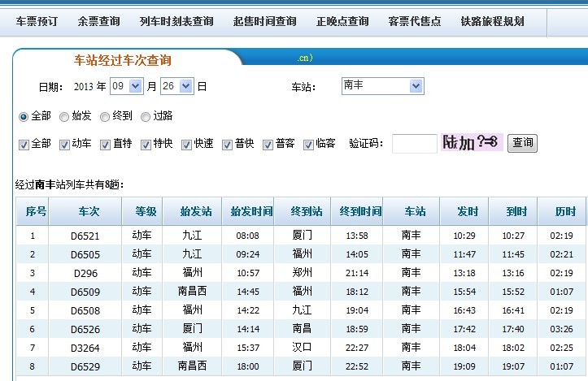Select the 终到 radio button
Viewport: 588px width, 381px height.
pyautogui.click(x=105, y=117)
